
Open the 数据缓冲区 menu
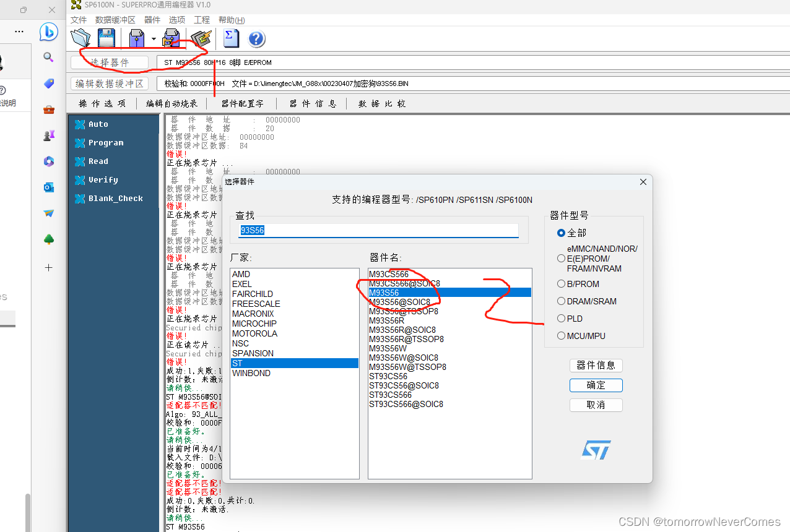[x=115, y=20]
